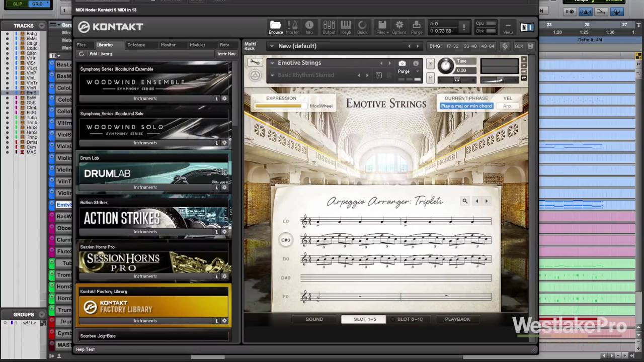Click the camera snapshot icon
This screenshot has width=644, height=362.
(x=402, y=63)
